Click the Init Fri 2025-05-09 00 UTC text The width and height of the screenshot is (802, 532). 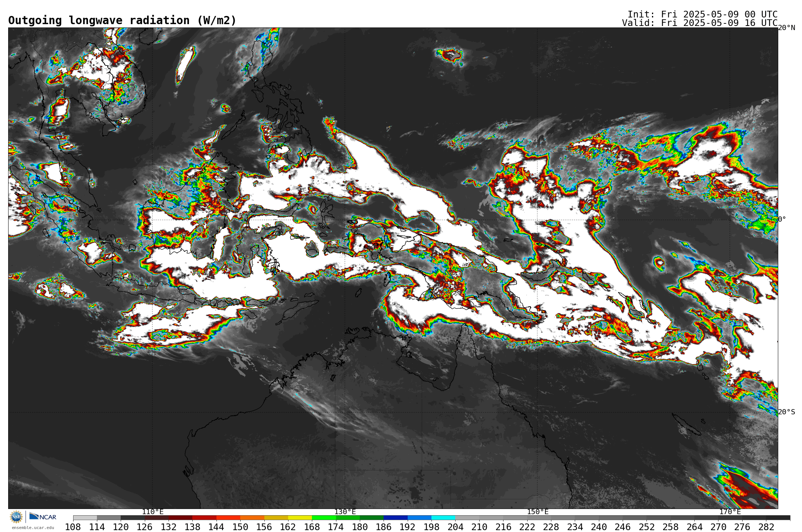pyautogui.click(x=702, y=14)
